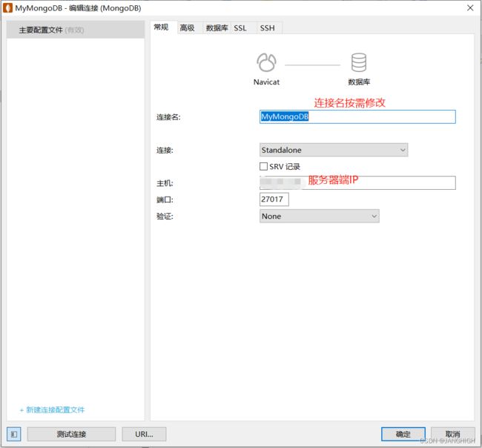Click the 连接名 input field
The height and width of the screenshot is (448, 482).
[x=357, y=117]
